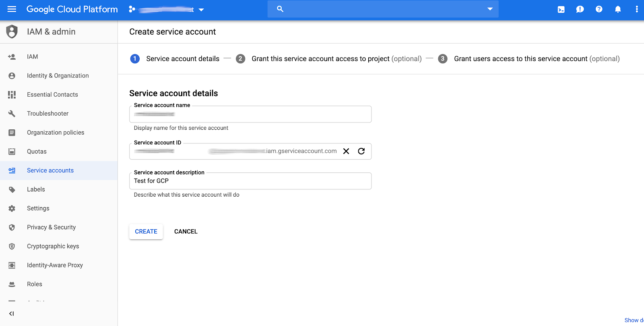Expand the search bar dropdown arrow
The image size is (644, 326).
tap(490, 9)
